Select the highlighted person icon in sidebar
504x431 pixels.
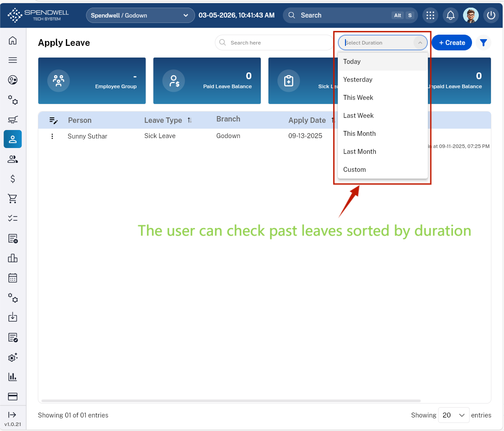point(13,139)
